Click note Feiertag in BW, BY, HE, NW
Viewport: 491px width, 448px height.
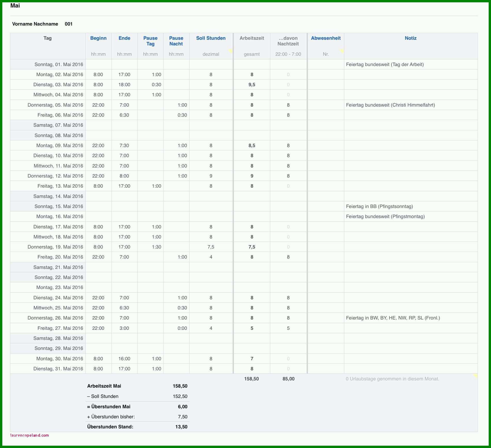[393, 318]
